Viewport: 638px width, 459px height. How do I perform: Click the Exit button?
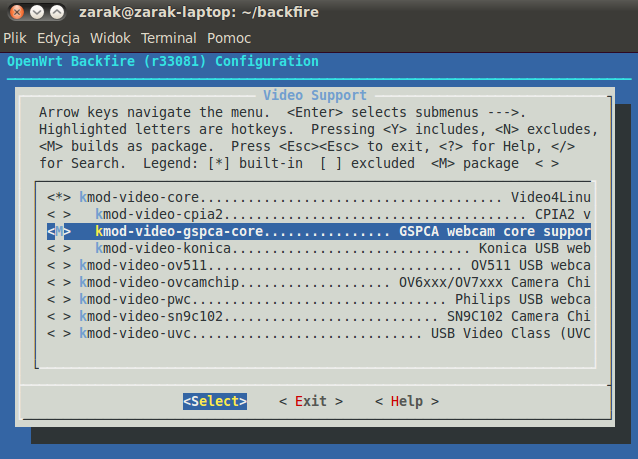[x=311, y=401]
